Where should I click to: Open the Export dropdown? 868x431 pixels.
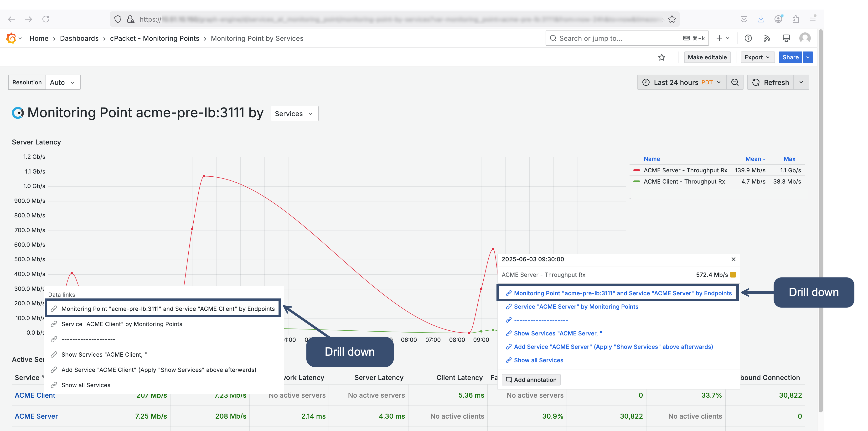coord(757,57)
